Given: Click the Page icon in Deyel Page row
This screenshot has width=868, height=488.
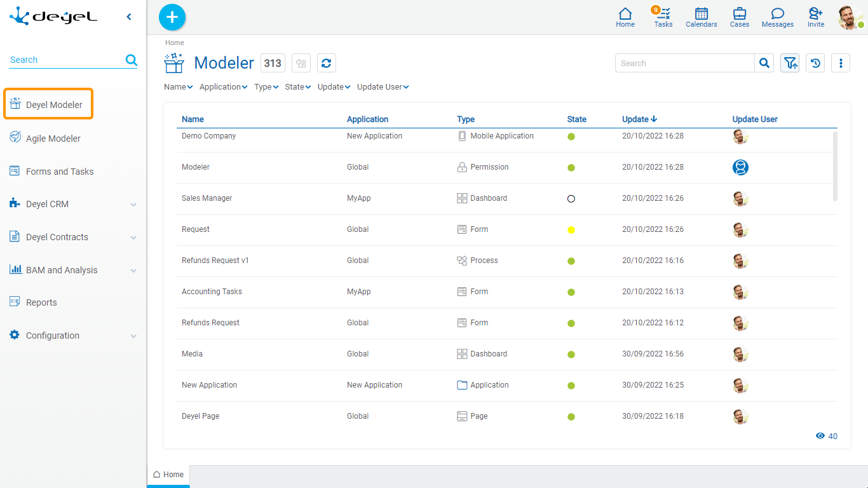Looking at the screenshot, I should (462, 416).
